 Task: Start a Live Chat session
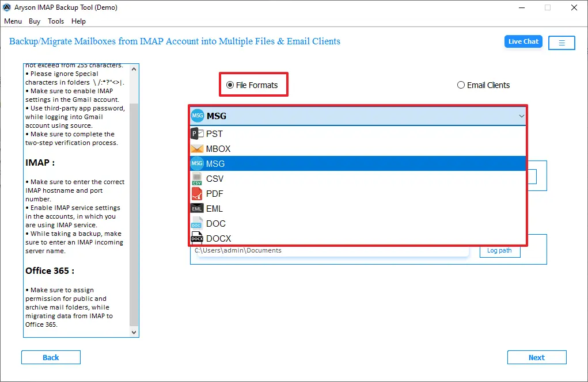(523, 41)
